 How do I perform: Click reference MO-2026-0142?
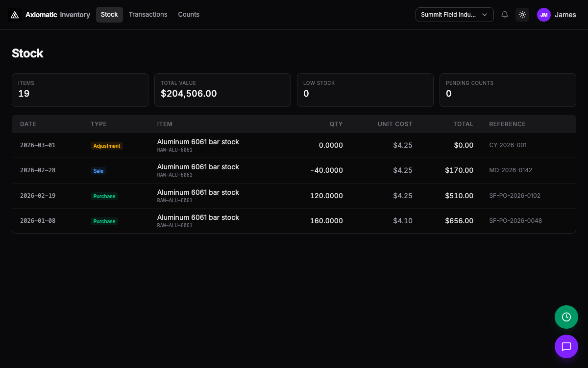coord(511,170)
